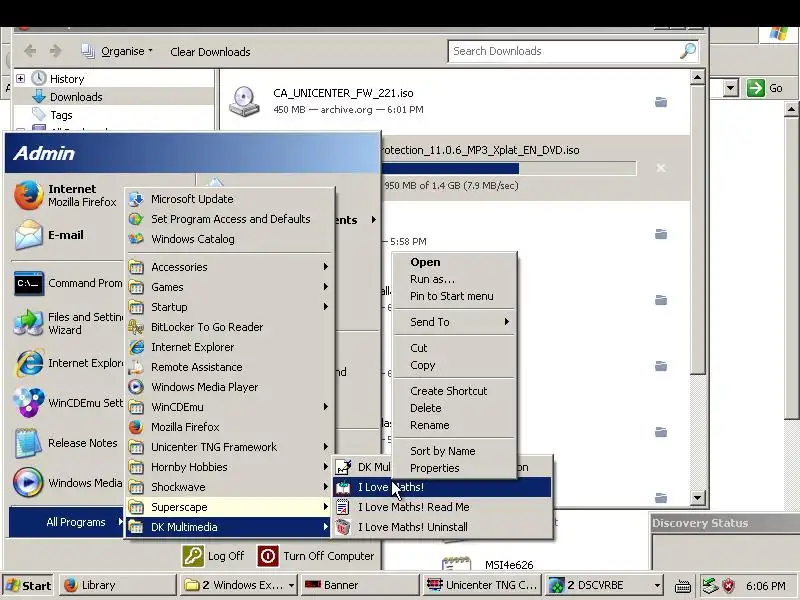This screenshot has width=800, height=600.
Task: Click in the Search Downloads field
Action: pos(564,51)
